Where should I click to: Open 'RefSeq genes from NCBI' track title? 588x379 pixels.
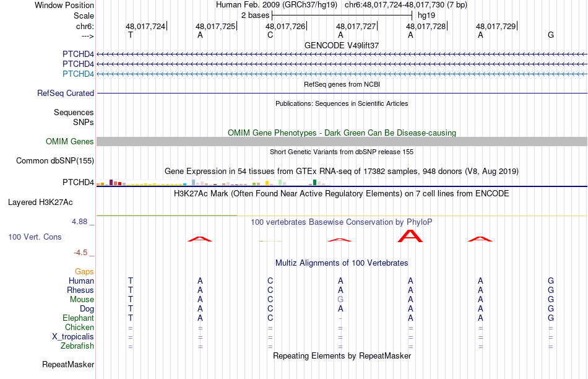342,84
